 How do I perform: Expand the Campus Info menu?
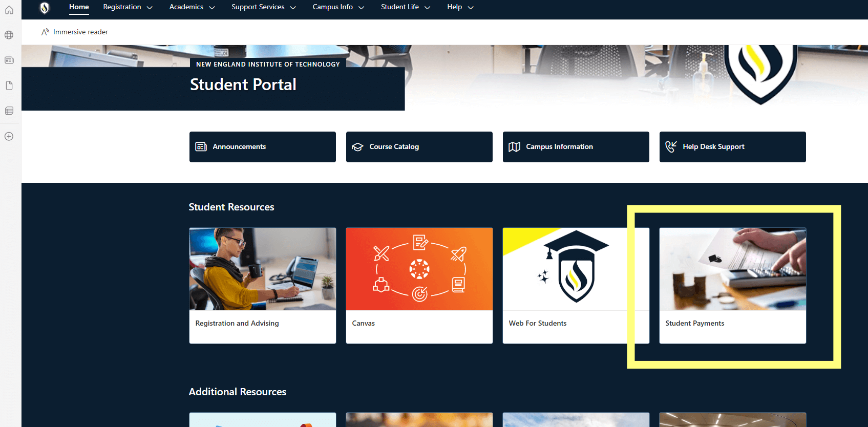click(338, 7)
